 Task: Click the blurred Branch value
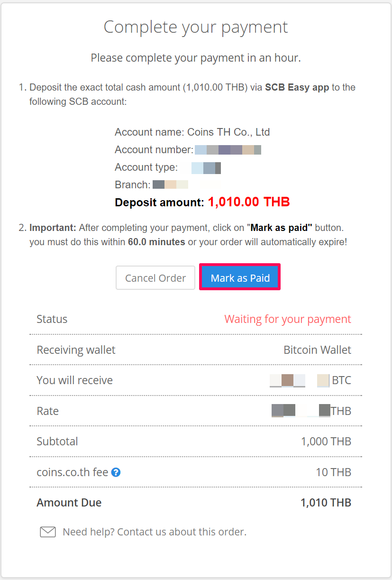[x=170, y=184]
